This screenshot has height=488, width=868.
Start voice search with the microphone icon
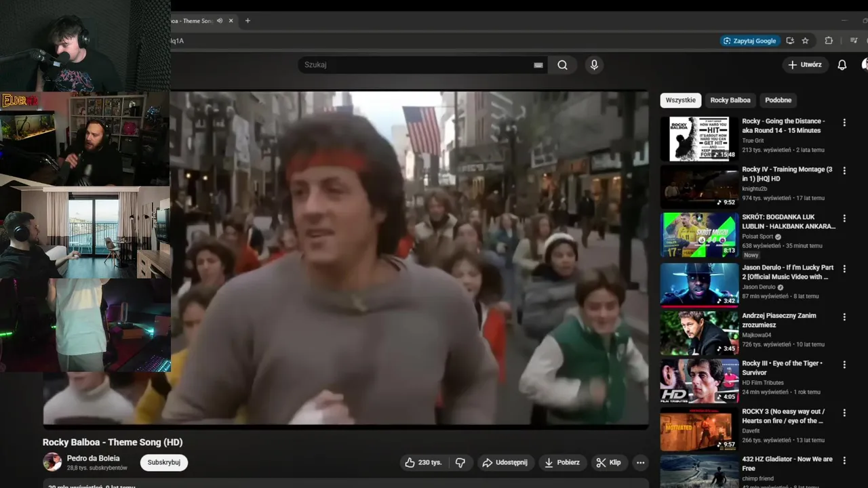pos(594,65)
